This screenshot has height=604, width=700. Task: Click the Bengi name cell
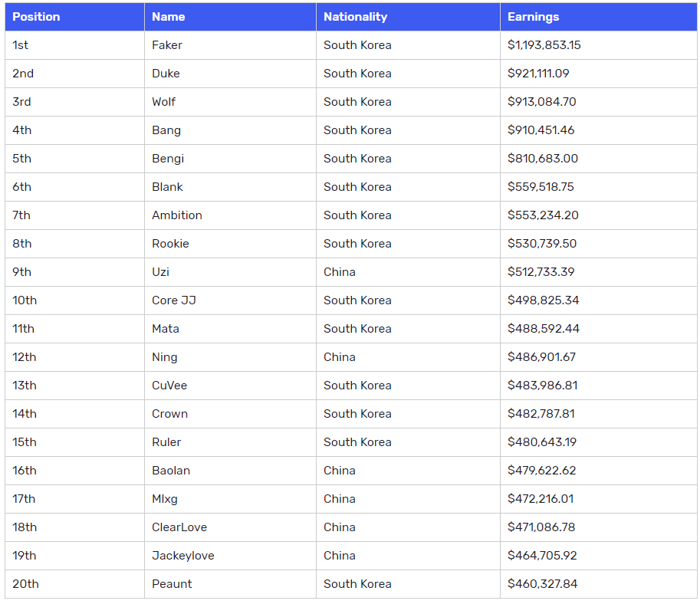(230, 159)
